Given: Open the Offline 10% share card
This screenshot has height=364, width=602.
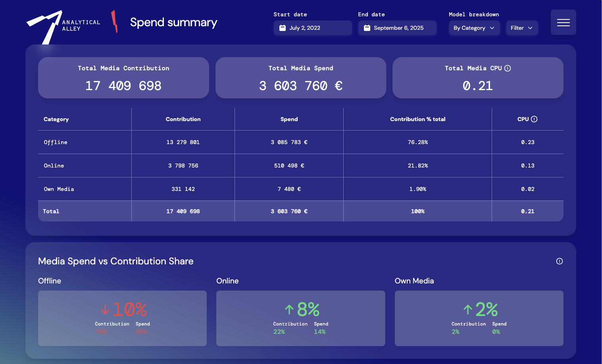Looking at the screenshot, I should (x=122, y=318).
